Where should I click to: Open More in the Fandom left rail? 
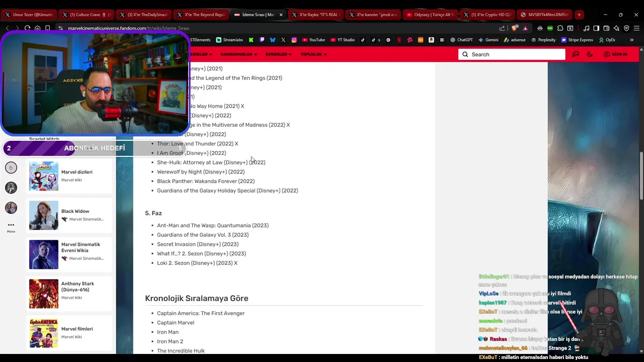(x=11, y=227)
